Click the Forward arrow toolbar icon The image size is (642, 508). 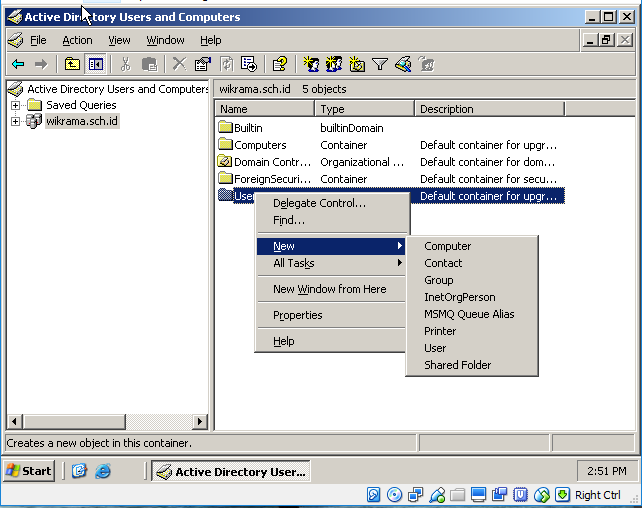click(41, 64)
